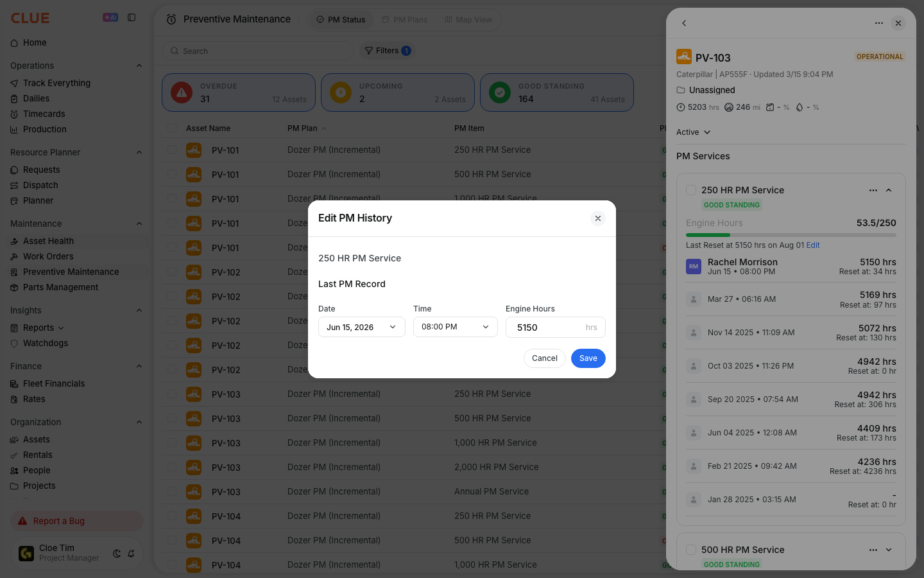
Task: Open notifications bell icon
Action: (131, 554)
